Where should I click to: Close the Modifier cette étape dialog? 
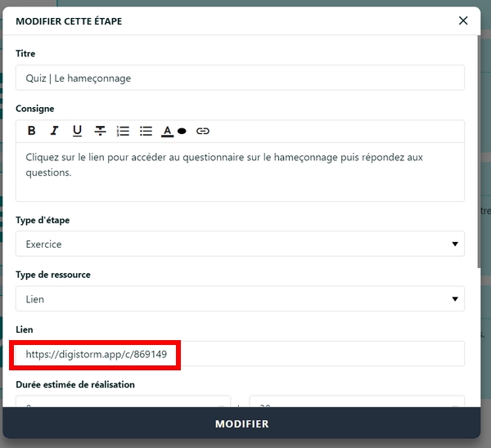pyautogui.click(x=463, y=20)
